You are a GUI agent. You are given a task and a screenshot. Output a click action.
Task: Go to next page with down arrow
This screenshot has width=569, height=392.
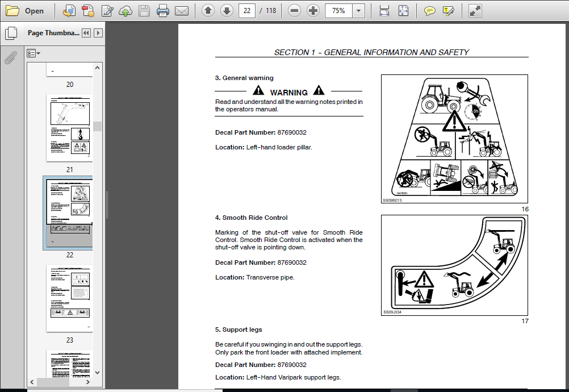point(227,11)
